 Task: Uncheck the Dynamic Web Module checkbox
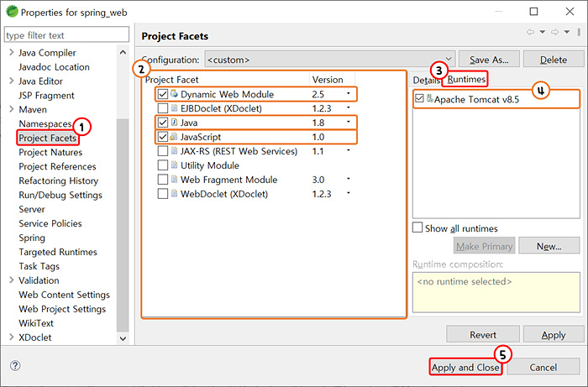[x=163, y=94]
